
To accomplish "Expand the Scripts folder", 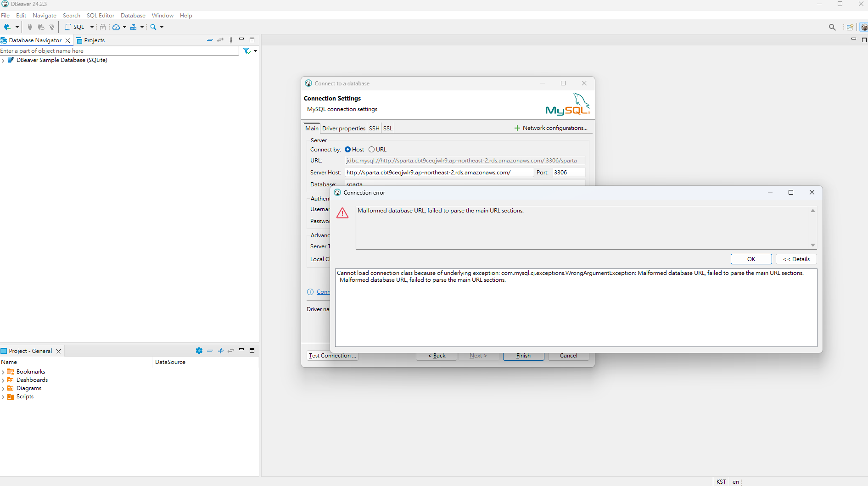I will click(x=3, y=397).
